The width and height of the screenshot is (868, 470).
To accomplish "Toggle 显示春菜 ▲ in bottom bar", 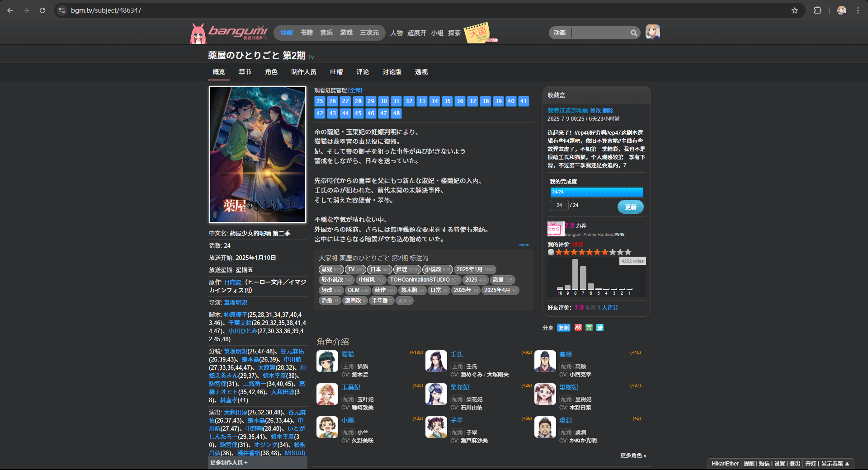I will tap(835, 464).
